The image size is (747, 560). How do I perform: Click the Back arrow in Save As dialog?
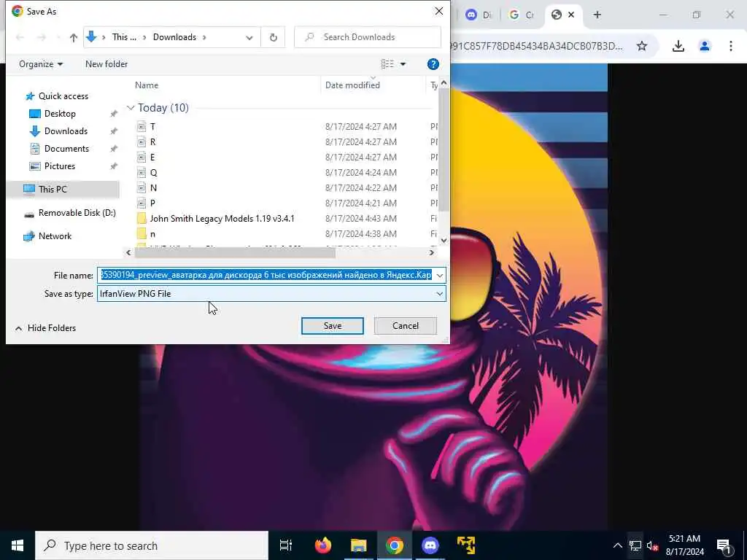click(x=20, y=37)
